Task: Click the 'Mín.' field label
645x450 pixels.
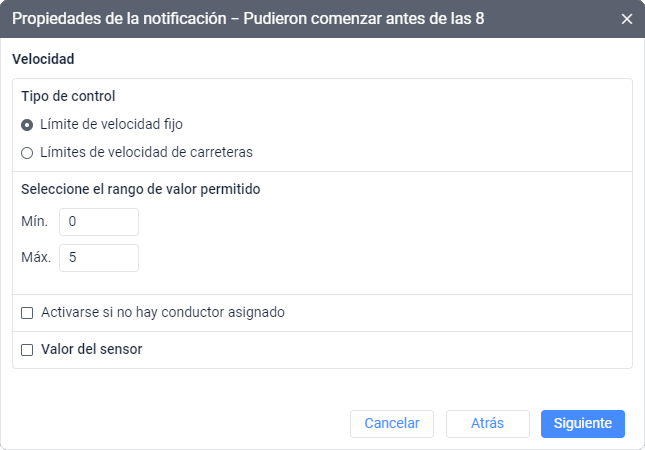Action: 34,221
